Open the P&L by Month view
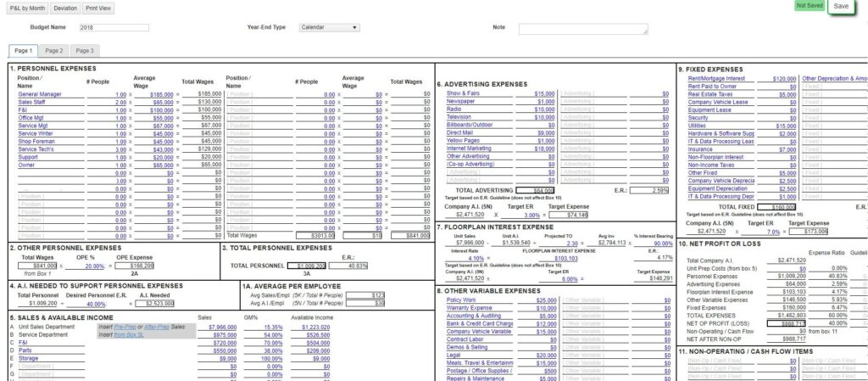The height and width of the screenshot is (381, 868). coord(27,8)
